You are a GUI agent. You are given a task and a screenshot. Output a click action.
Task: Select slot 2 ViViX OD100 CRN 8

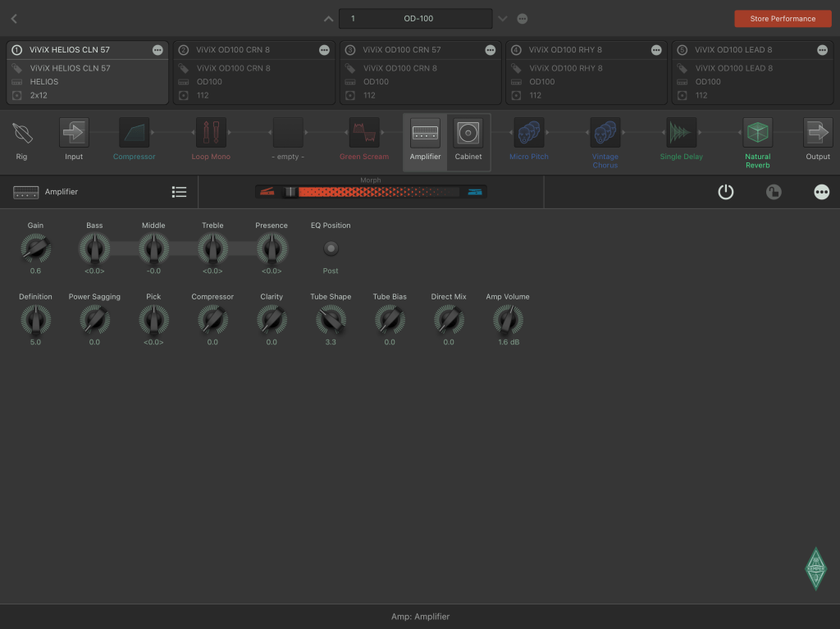pos(254,72)
